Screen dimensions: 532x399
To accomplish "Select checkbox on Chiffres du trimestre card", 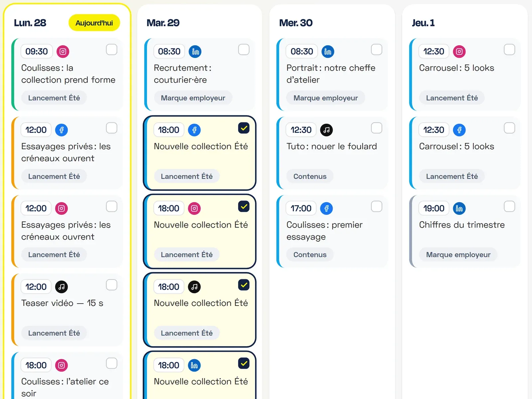I will (x=509, y=206).
